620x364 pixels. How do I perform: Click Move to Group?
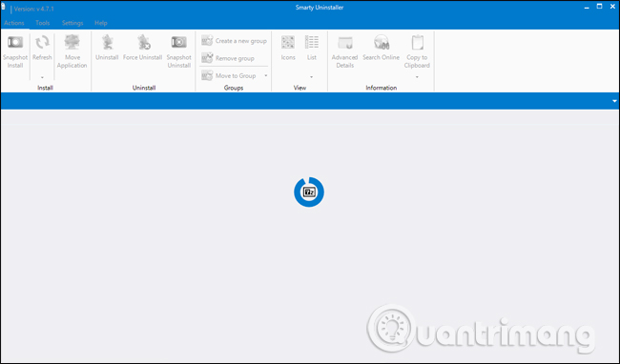pyautogui.click(x=229, y=75)
